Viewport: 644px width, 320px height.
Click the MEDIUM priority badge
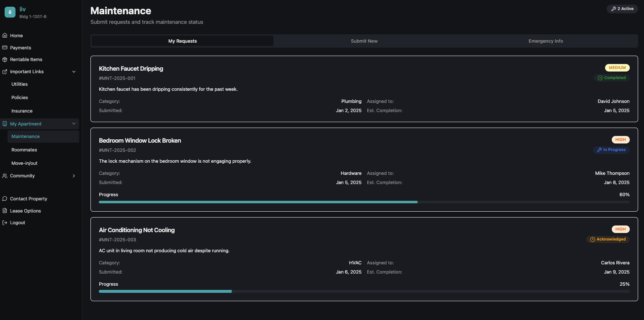(x=617, y=68)
